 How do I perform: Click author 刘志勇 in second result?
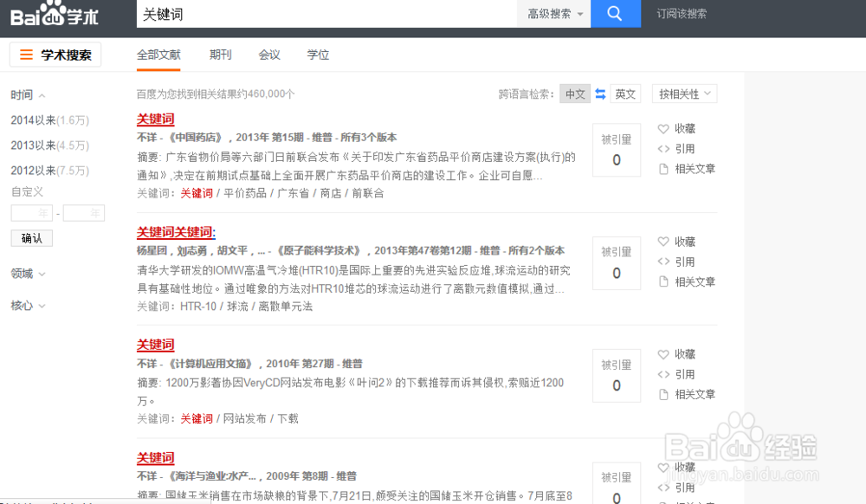click(x=191, y=250)
